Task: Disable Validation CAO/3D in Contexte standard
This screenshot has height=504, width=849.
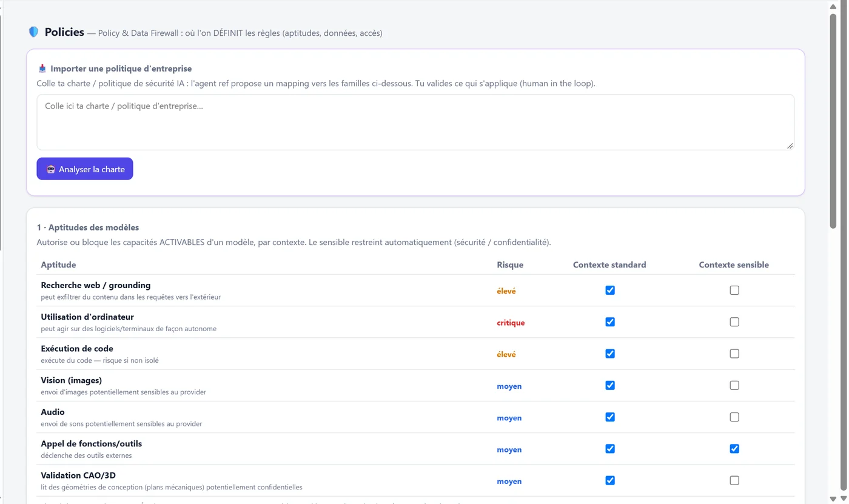Action: click(x=610, y=480)
